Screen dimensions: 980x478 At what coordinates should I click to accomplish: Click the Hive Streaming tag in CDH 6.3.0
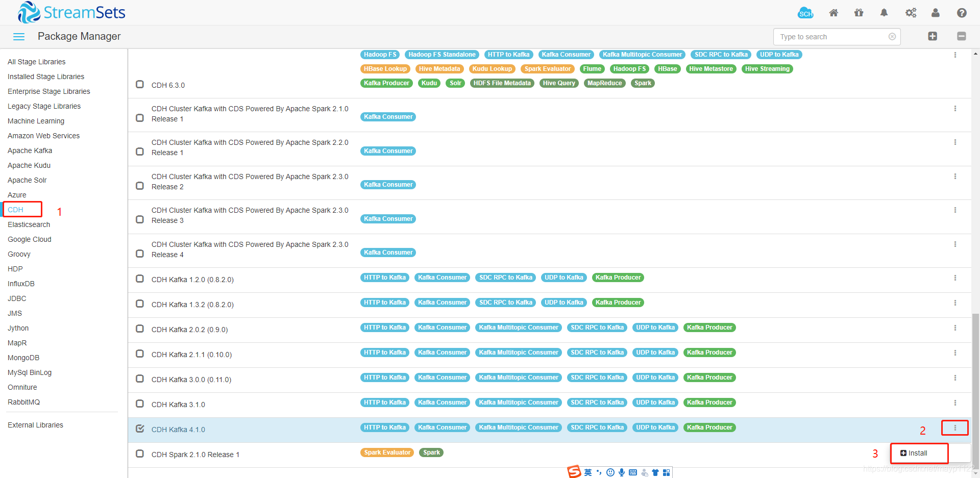point(767,69)
